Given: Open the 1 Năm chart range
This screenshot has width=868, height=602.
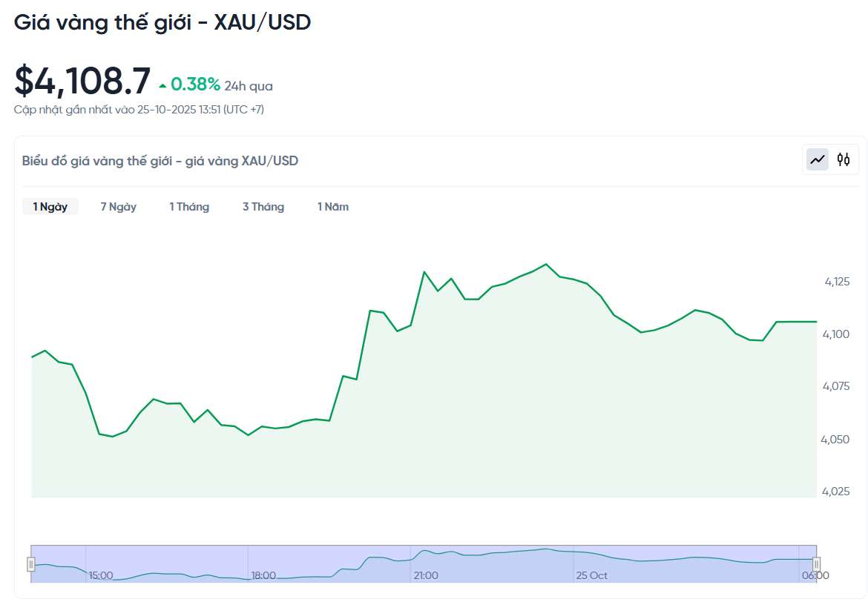Looking at the screenshot, I should tap(333, 207).
